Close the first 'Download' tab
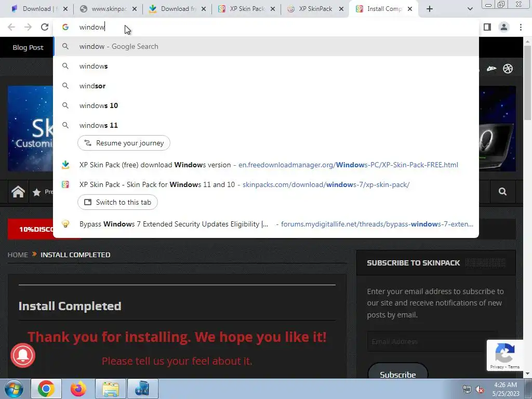 (65, 9)
